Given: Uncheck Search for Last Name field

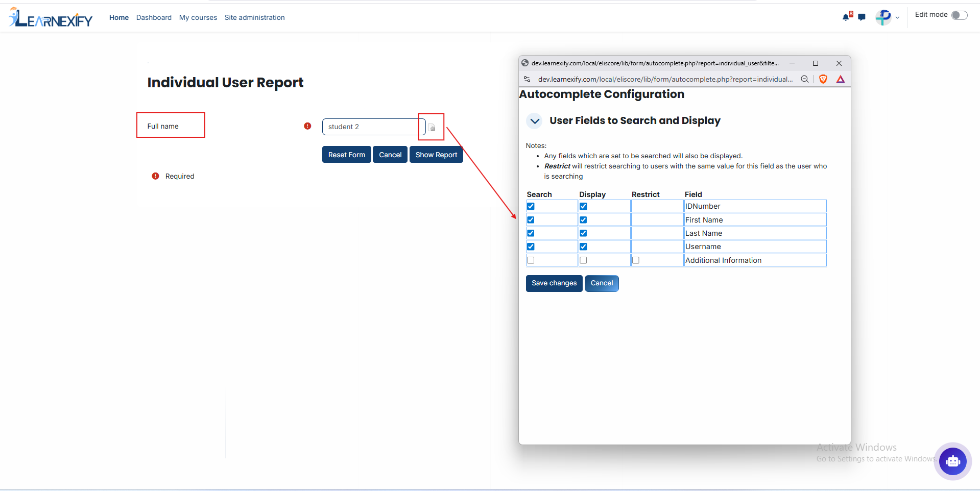Looking at the screenshot, I should pyautogui.click(x=531, y=233).
